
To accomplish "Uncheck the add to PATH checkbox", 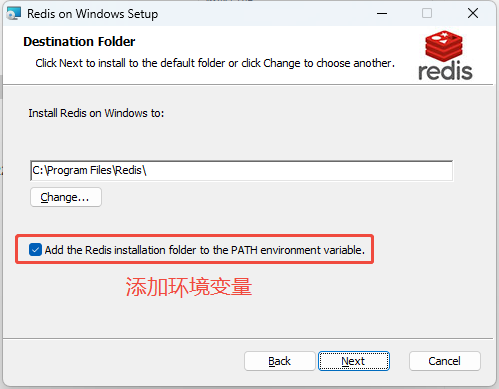I will point(35,250).
